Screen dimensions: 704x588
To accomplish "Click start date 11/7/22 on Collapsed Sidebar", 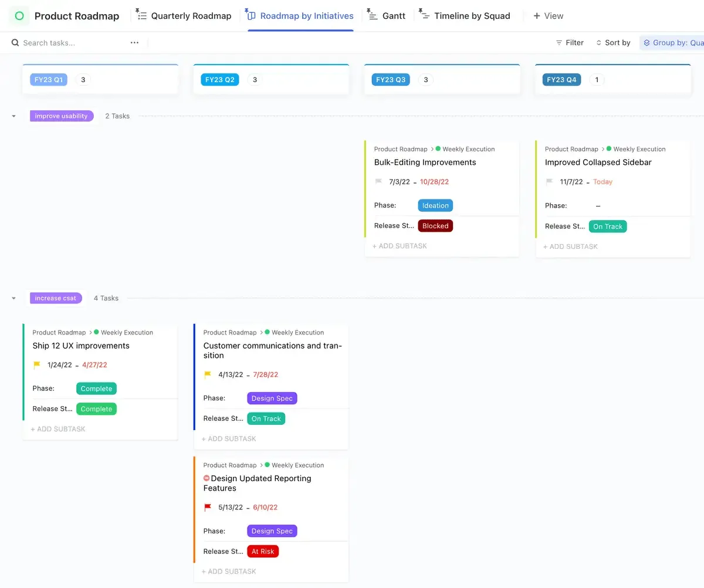I will [x=571, y=182].
